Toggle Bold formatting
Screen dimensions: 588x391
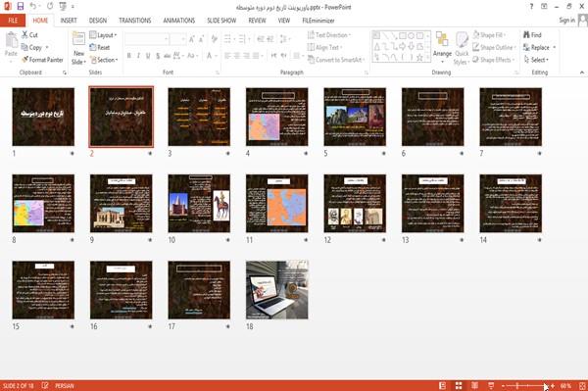pyautogui.click(x=129, y=56)
